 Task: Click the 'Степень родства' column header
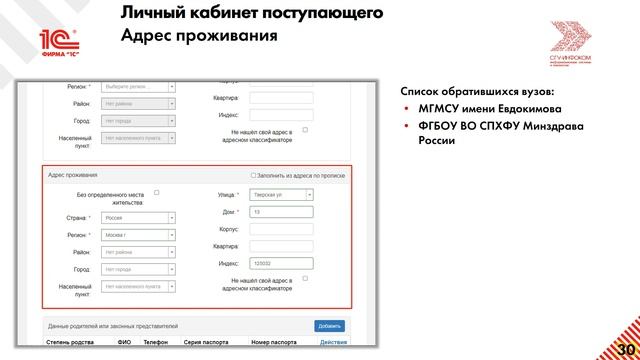[70, 342]
